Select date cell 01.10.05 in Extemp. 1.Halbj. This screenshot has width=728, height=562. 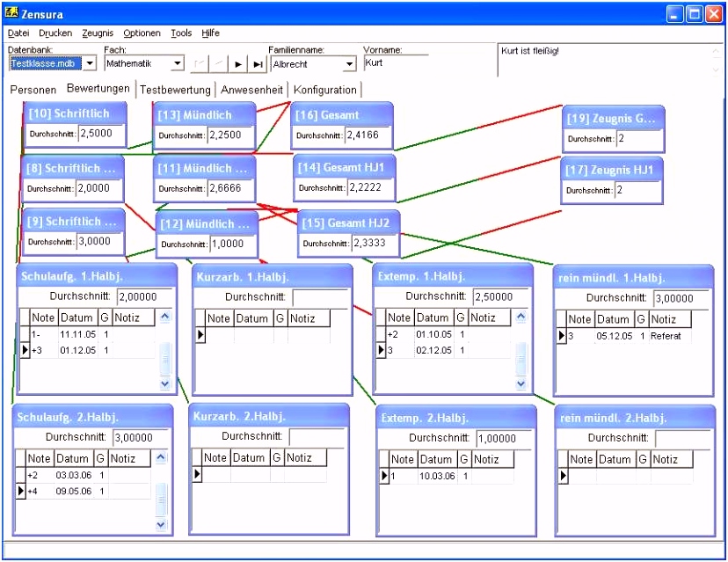coord(433,334)
